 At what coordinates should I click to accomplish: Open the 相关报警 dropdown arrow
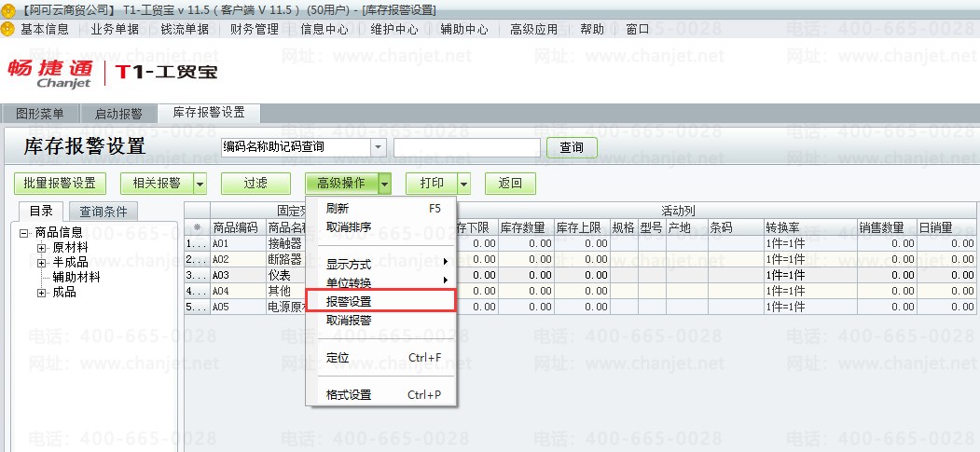(x=200, y=184)
